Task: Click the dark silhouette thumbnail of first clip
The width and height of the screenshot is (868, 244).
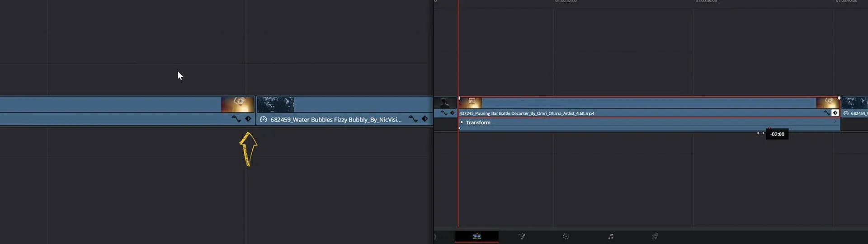Action: (x=445, y=103)
